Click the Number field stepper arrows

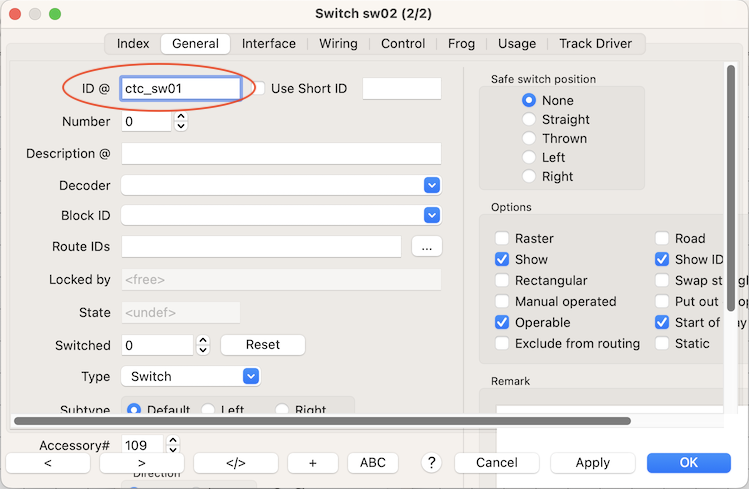[x=181, y=121]
